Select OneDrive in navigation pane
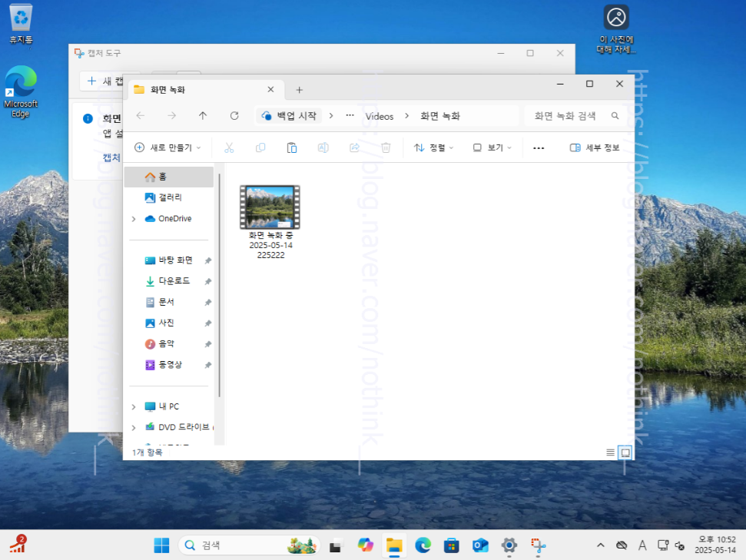746x560 pixels. point(169,219)
